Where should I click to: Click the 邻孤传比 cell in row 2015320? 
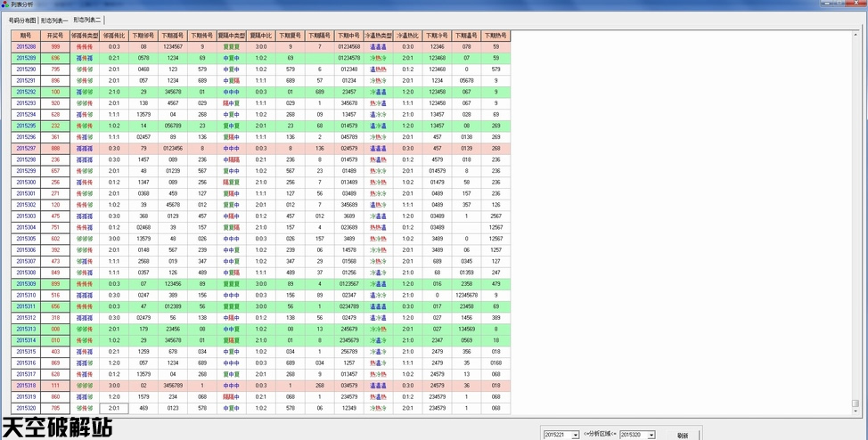point(114,408)
